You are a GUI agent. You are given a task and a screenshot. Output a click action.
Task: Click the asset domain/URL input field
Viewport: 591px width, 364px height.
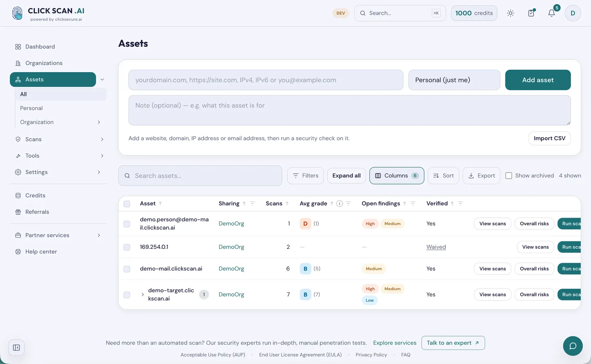coord(266,80)
